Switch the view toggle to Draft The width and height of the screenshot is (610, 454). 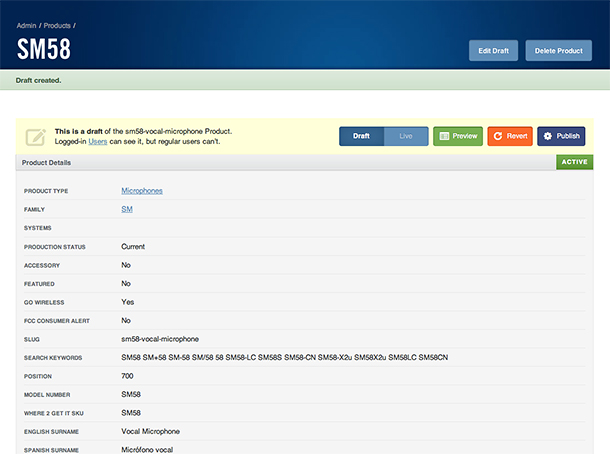point(361,136)
